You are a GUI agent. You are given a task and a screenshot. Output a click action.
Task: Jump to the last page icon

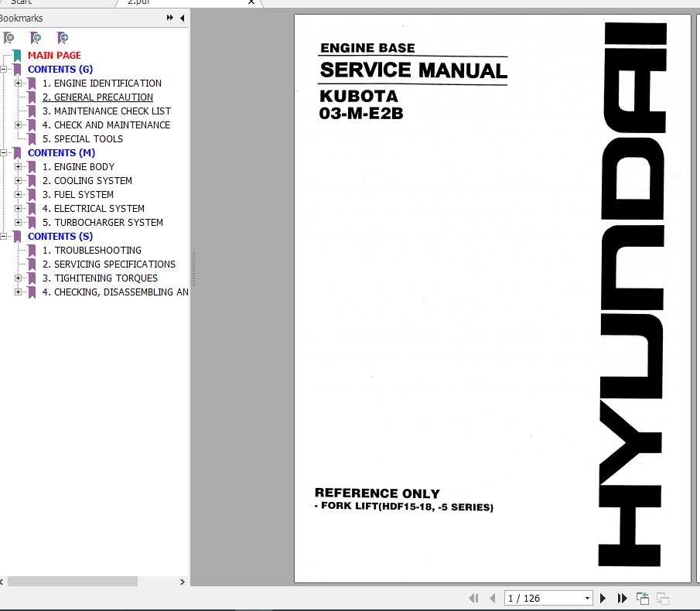(623, 598)
